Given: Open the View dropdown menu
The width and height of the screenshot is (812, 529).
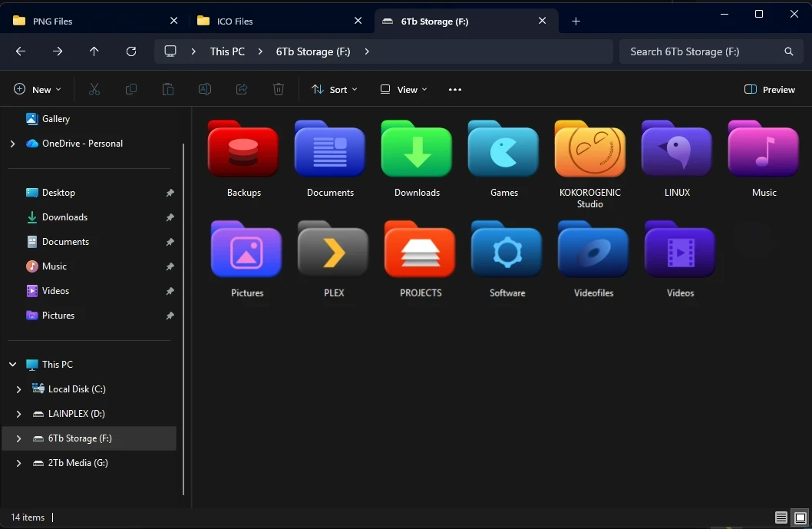Looking at the screenshot, I should pyautogui.click(x=404, y=89).
